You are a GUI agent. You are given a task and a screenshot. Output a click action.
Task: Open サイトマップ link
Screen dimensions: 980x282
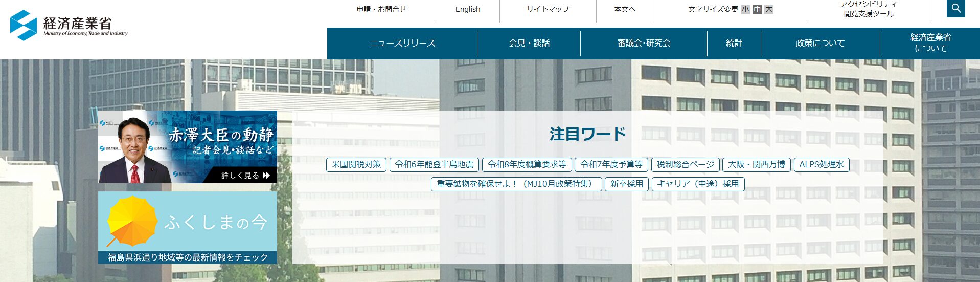pyautogui.click(x=548, y=9)
